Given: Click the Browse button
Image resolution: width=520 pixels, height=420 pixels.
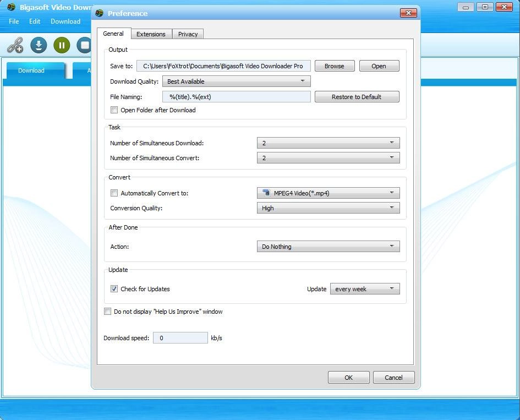Looking at the screenshot, I should click(335, 66).
